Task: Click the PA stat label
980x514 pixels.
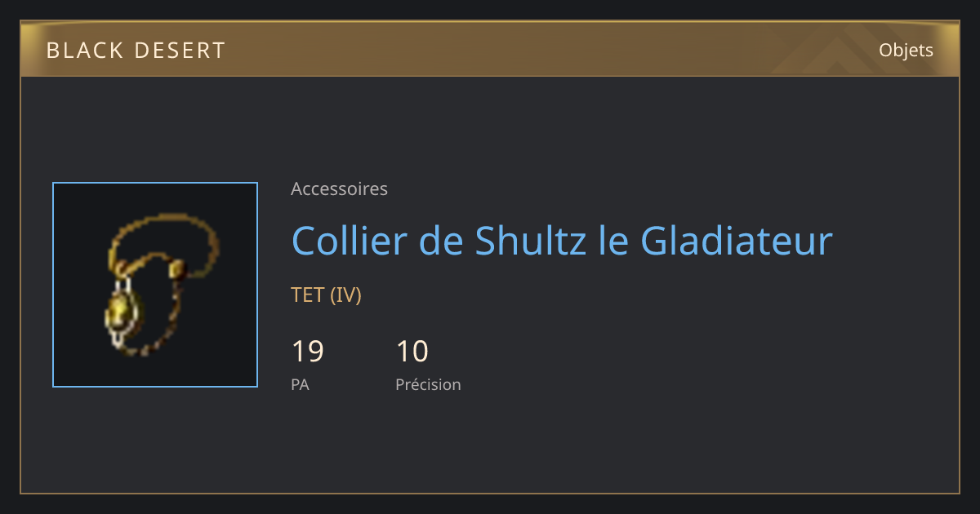Action: click(x=300, y=384)
